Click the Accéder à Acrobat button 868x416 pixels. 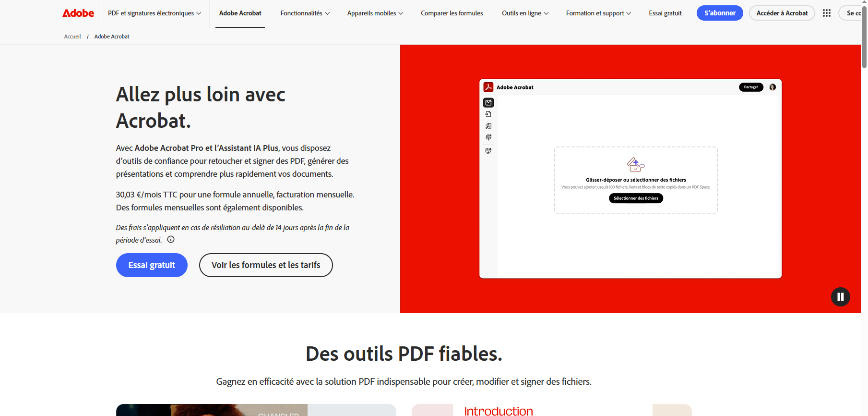[782, 13]
